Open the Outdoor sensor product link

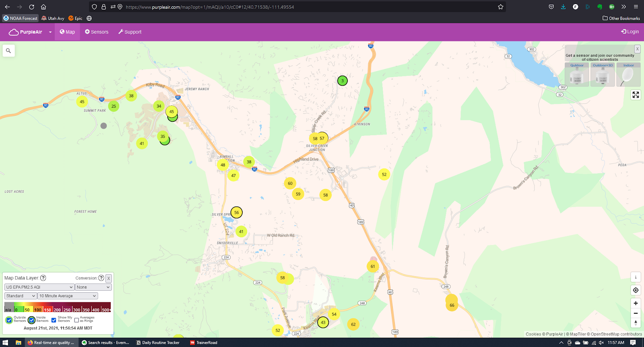coord(577,74)
